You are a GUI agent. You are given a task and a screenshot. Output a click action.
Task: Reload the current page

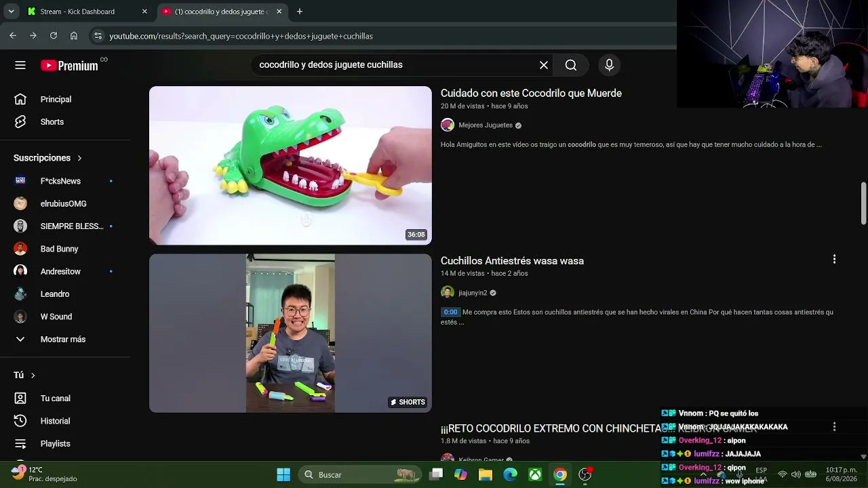pos(54,36)
